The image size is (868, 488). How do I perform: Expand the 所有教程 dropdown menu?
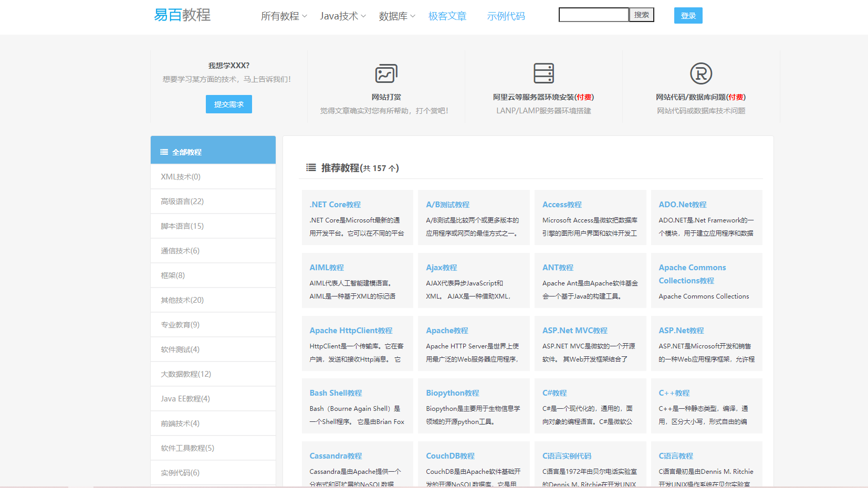point(284,16)
